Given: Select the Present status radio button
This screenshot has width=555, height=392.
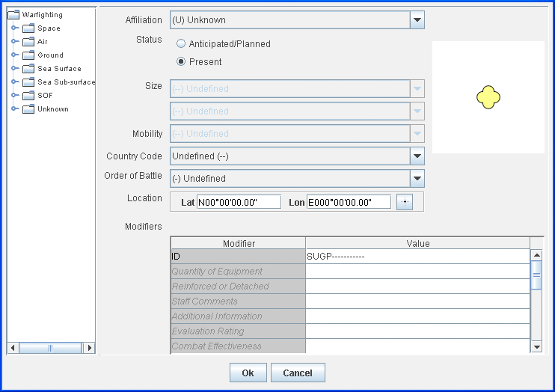Looking at the screenshot, I should click(181, 62).
